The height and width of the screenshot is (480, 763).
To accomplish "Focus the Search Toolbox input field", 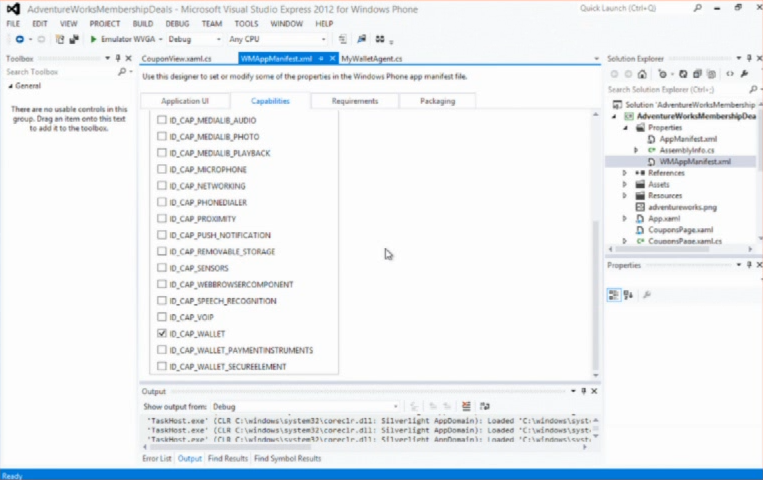I will pos(60,72).
